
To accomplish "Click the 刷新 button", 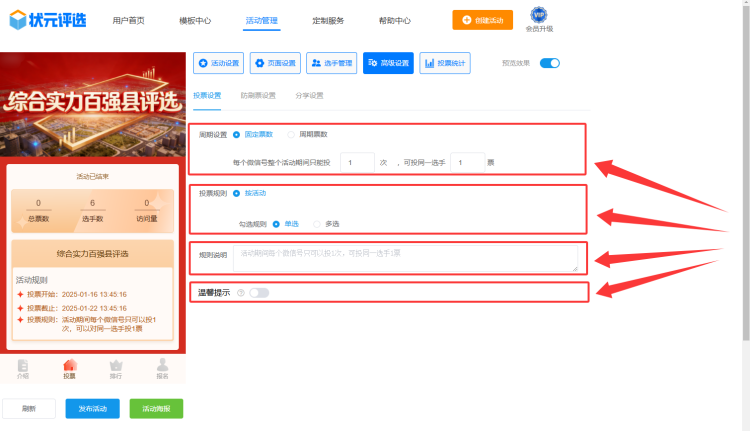I will (29, 409).
